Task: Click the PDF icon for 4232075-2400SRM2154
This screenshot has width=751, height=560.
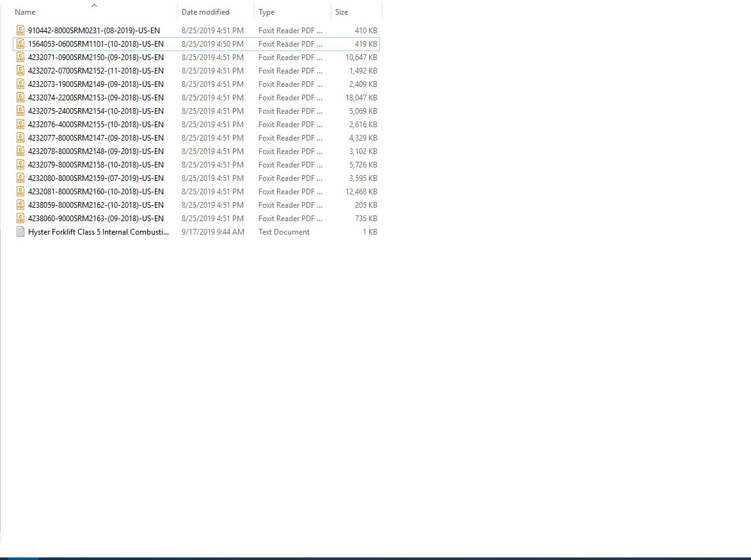Action: tap(20, 111)
